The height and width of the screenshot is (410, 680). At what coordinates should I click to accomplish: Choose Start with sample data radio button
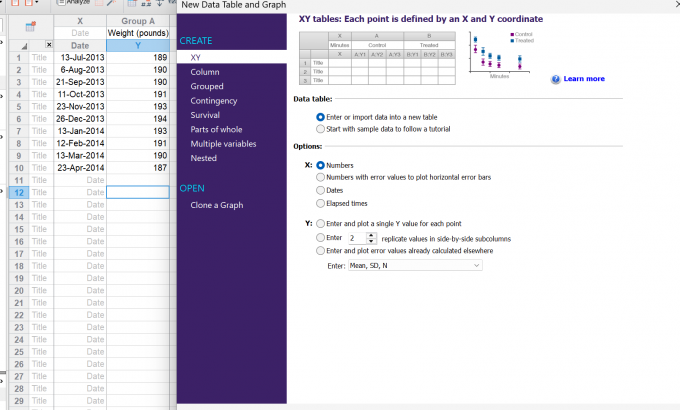coord(320,129)
